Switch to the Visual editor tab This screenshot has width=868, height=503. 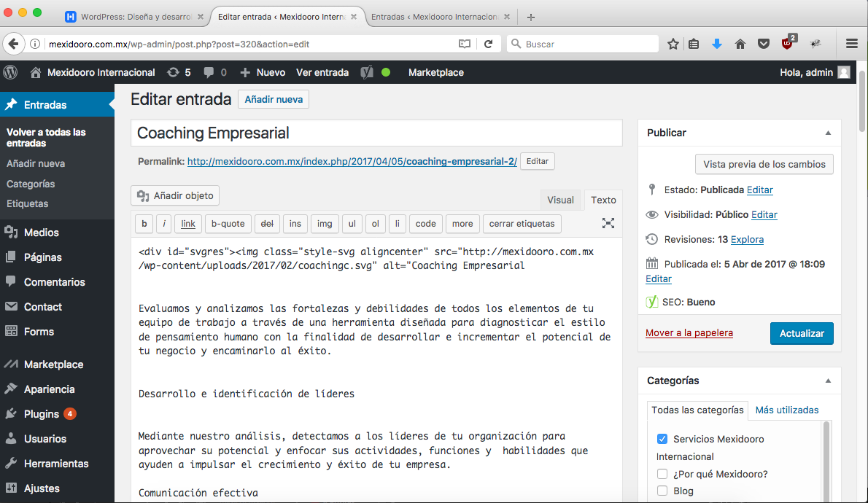click(x=561, y=200)
